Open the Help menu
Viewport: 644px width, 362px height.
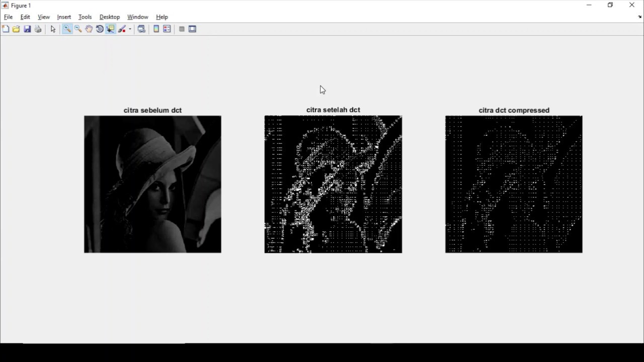pos(162,17)
